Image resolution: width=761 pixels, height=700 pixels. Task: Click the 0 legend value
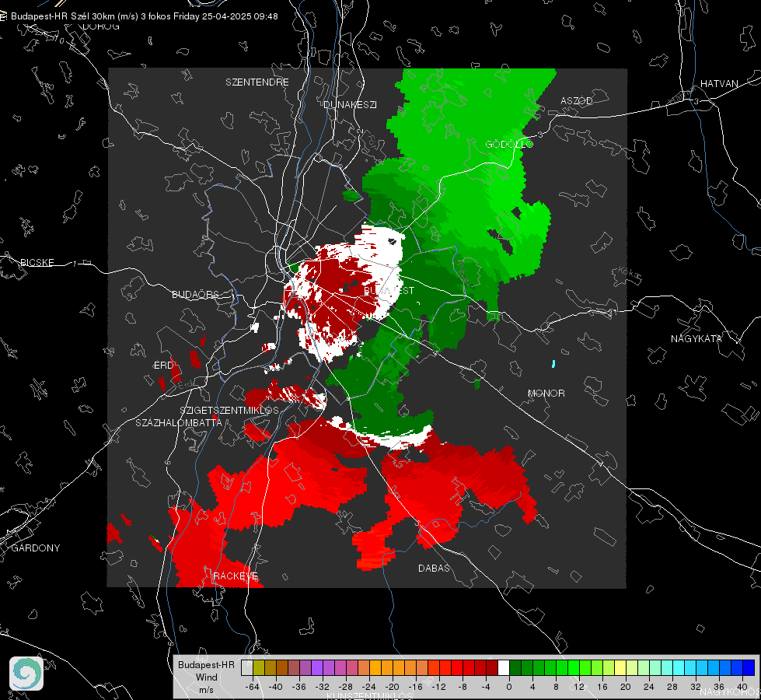(509, 687)
